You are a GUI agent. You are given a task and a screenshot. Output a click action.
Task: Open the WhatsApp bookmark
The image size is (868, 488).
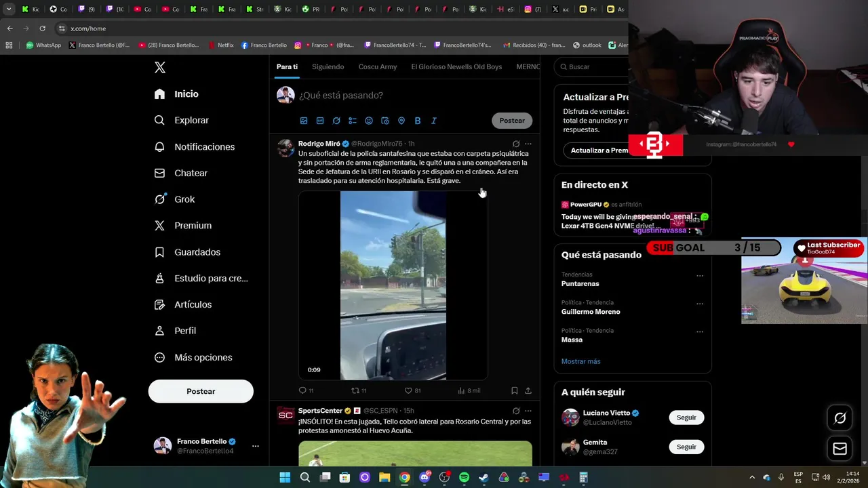click(43, 45)
